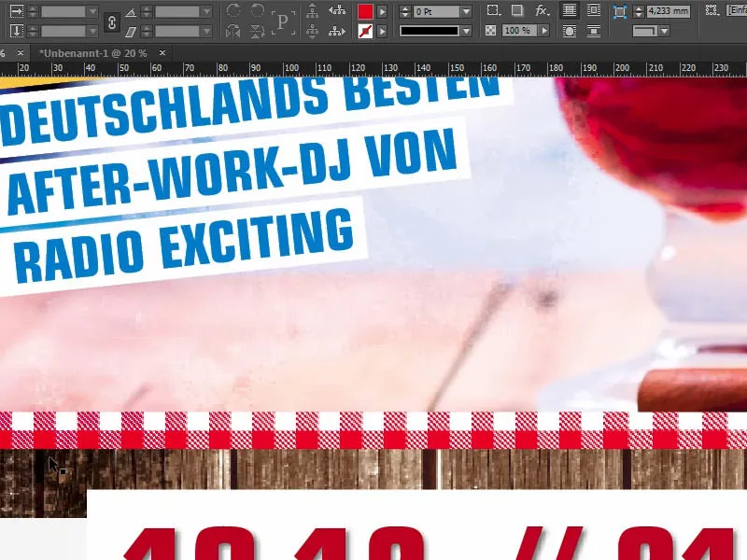Select the no text wrap option
This screenshot has height=560, width=747.
tap(570, 10)
